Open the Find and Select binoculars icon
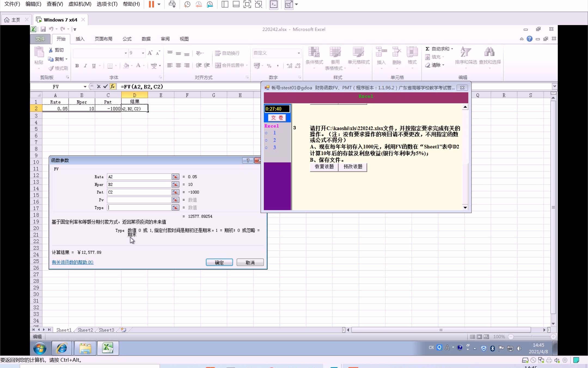588x368 pixels. coord(489,52)
